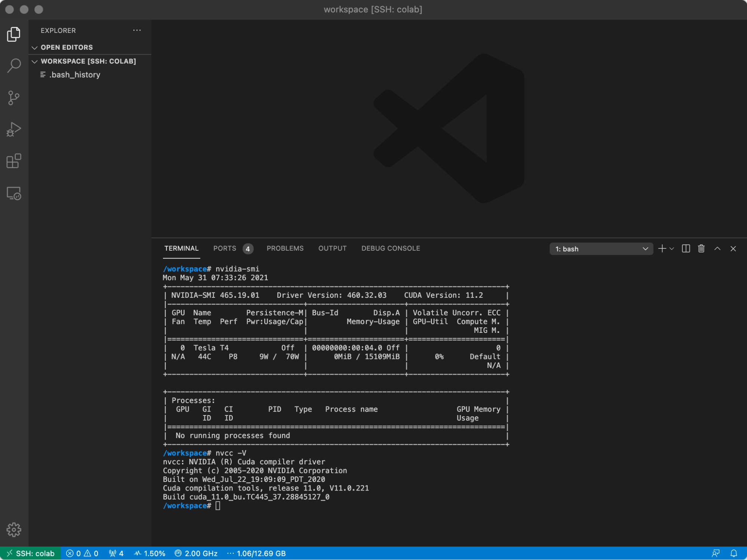
Task: Open the Extensions view icon
Action: click(x=14, y=161)
